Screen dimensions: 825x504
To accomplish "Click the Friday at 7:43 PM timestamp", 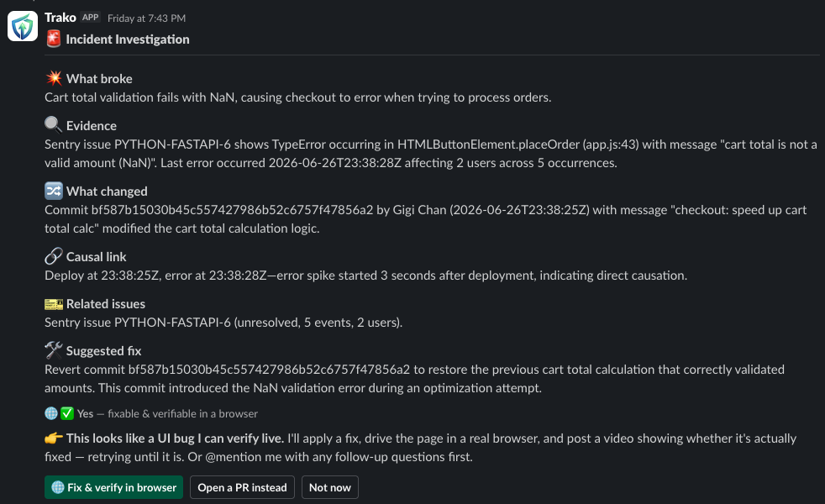I will [146, 18].
